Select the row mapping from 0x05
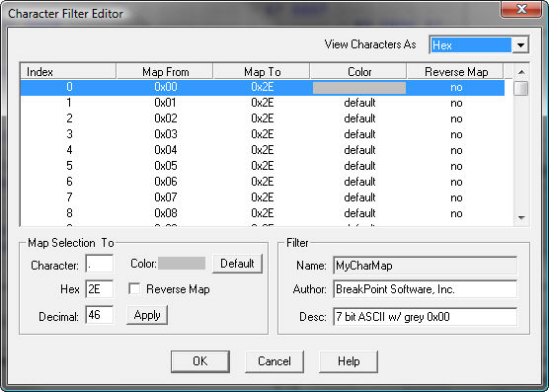 click(x=263, y=166)
